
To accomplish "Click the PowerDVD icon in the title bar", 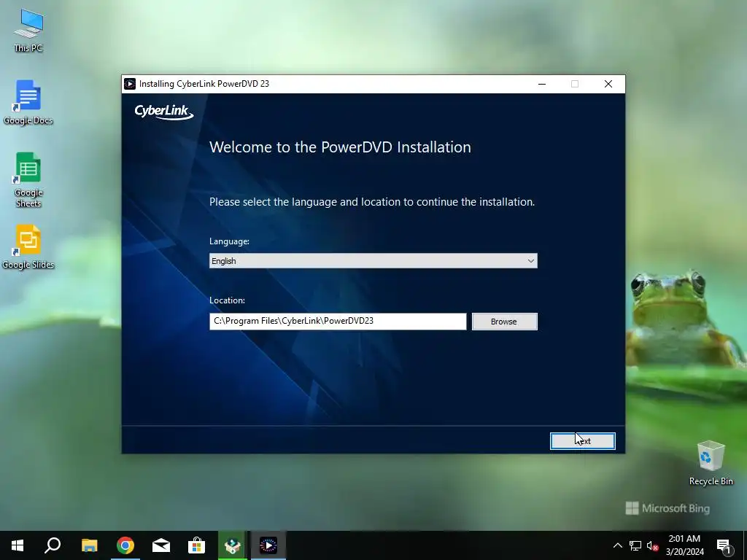I will click(130, 84).
